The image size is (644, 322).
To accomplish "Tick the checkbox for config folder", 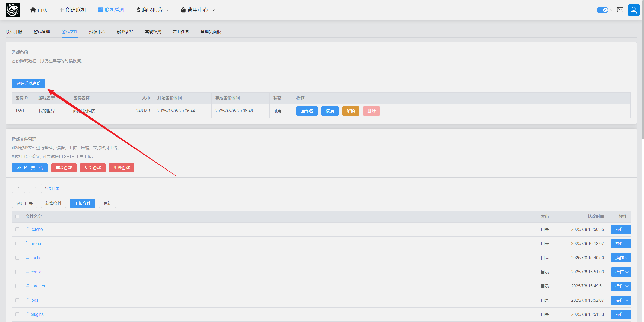I will coord(18,272).
